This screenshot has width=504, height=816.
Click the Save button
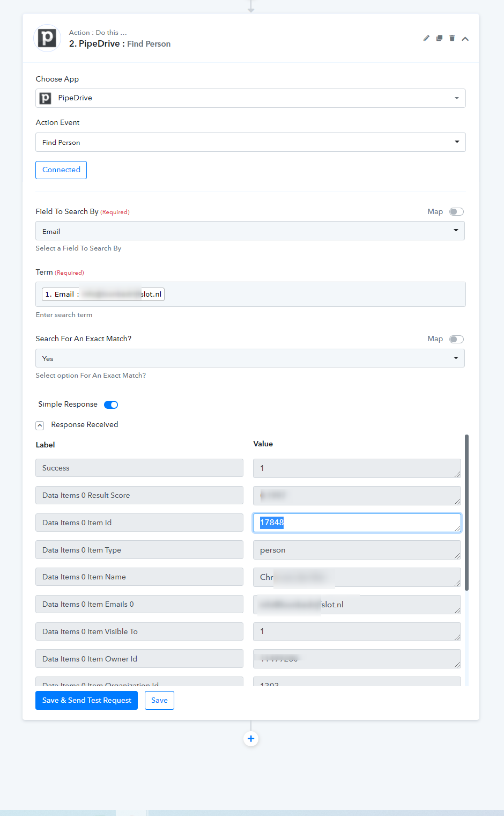coord(159,700)
